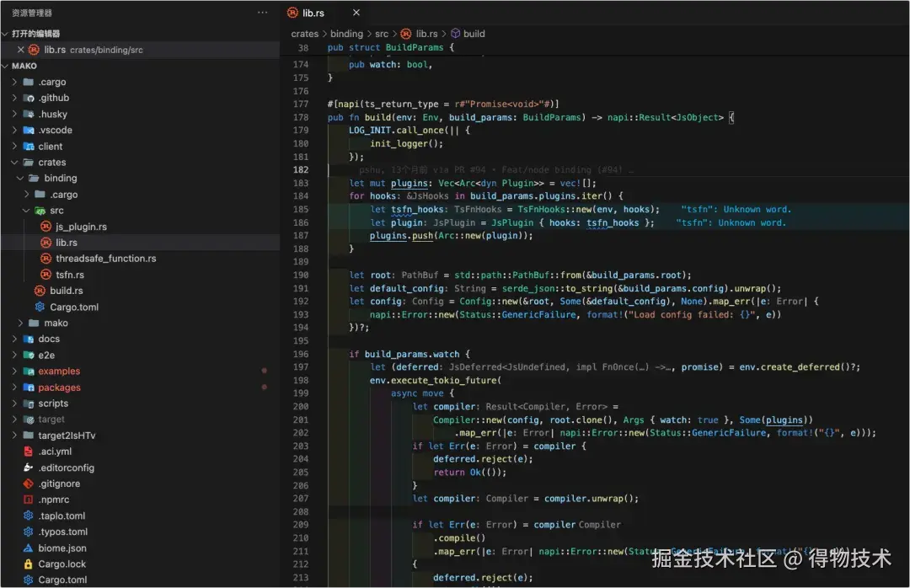Click the .npmrc file icon
910x588 pixels.
coord(29,500)
